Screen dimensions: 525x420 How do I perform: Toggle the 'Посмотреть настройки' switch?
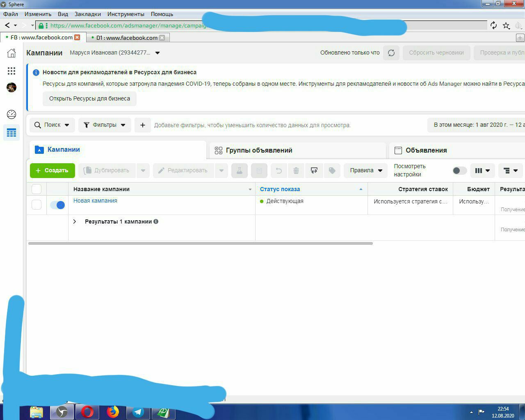[x=459, y=171]
